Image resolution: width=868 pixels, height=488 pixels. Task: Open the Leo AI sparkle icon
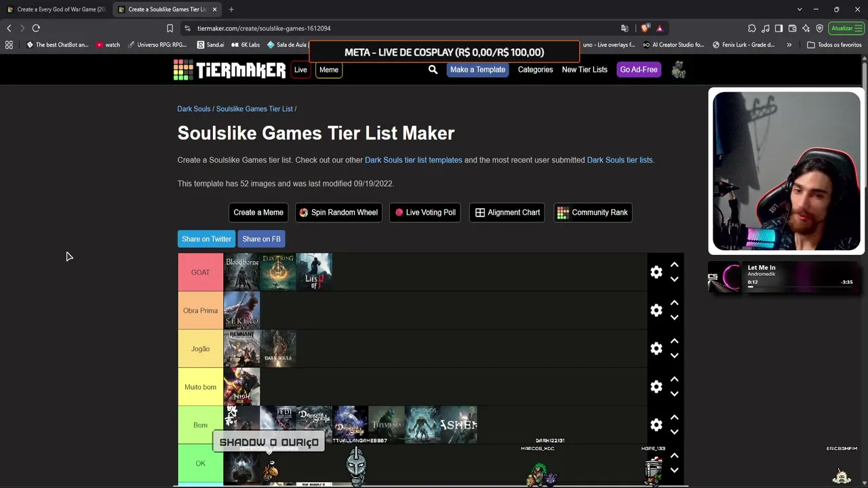coord(806,28)
